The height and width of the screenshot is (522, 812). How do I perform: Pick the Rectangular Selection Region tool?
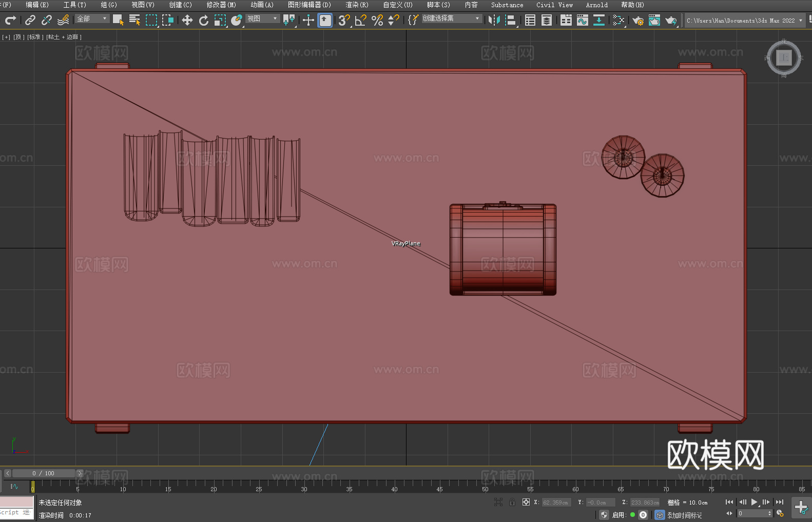(x=151, y=20)
